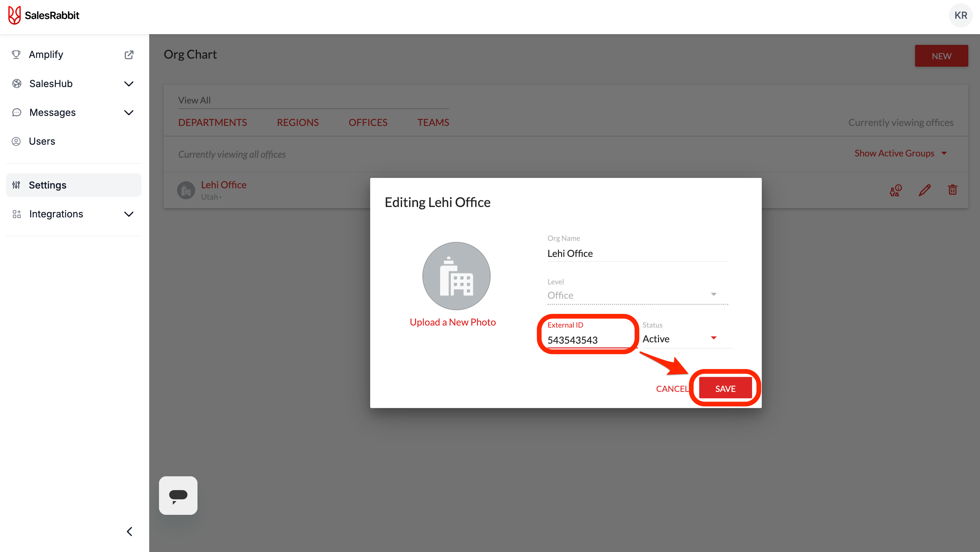
Task: Click the trash delete icon for Lehi Office
Action: point(952,190)
